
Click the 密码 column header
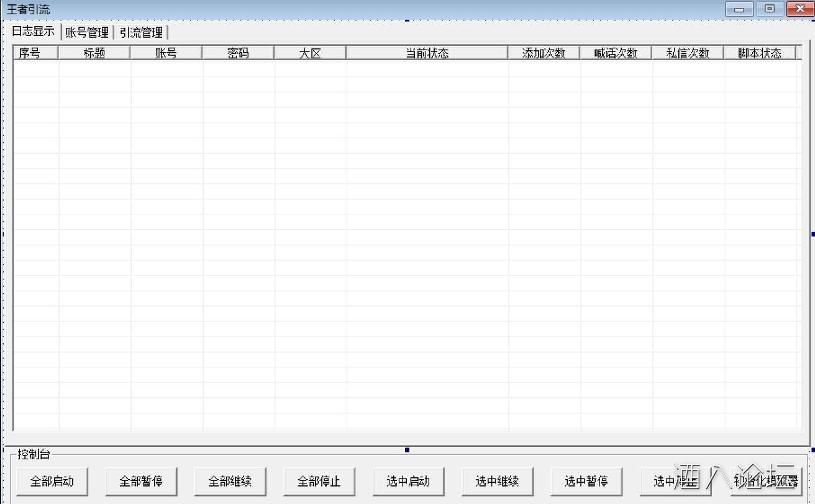pos(239,53)
